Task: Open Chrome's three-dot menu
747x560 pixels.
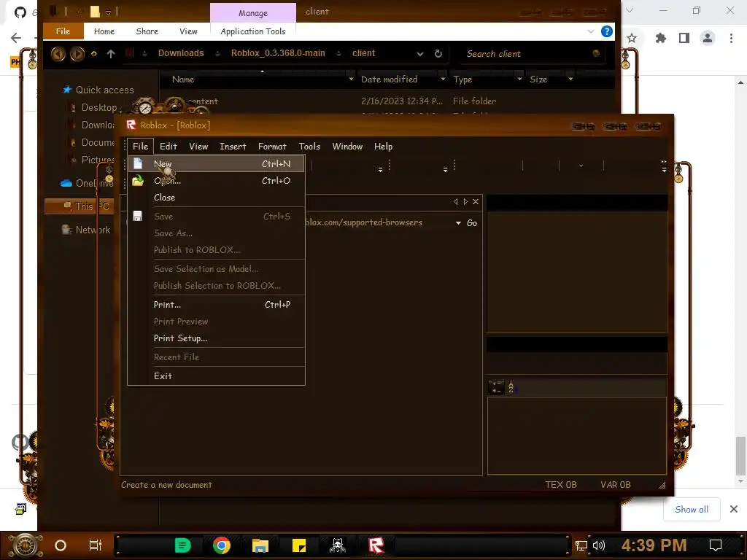Action: [x=731, y=38]
